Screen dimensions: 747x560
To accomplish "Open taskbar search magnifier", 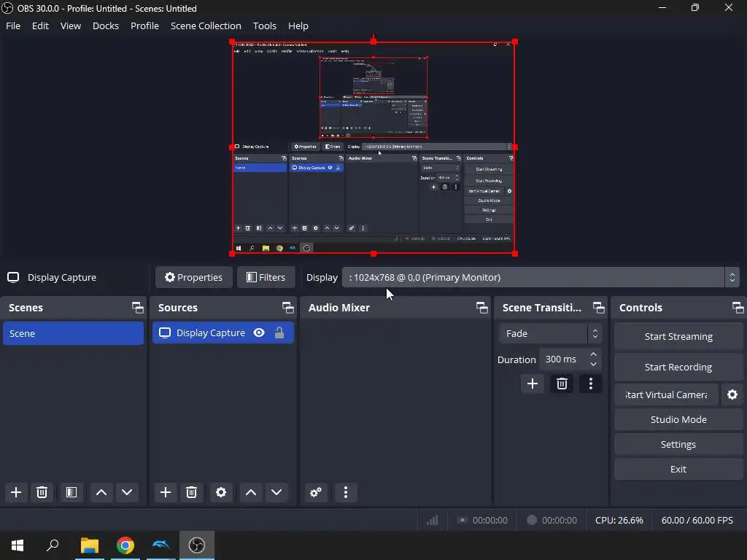I will (x=53, y=545).
